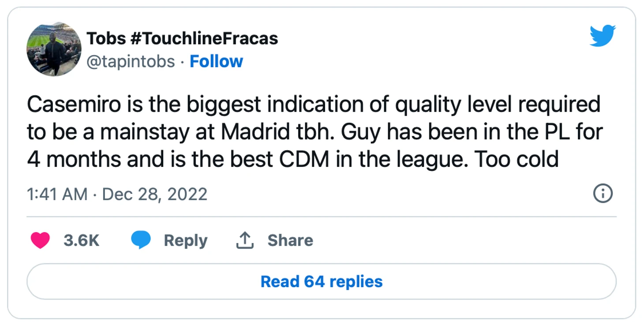Screen dimensions: 644x322
Task: Click the Casemiro tweet body text
Action: (314, 132)
